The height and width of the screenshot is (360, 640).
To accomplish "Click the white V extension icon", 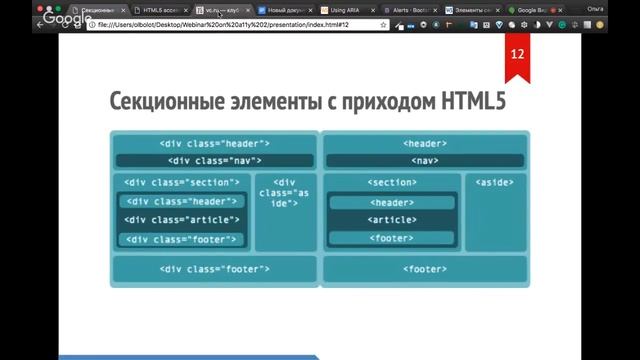I will 549,25.
